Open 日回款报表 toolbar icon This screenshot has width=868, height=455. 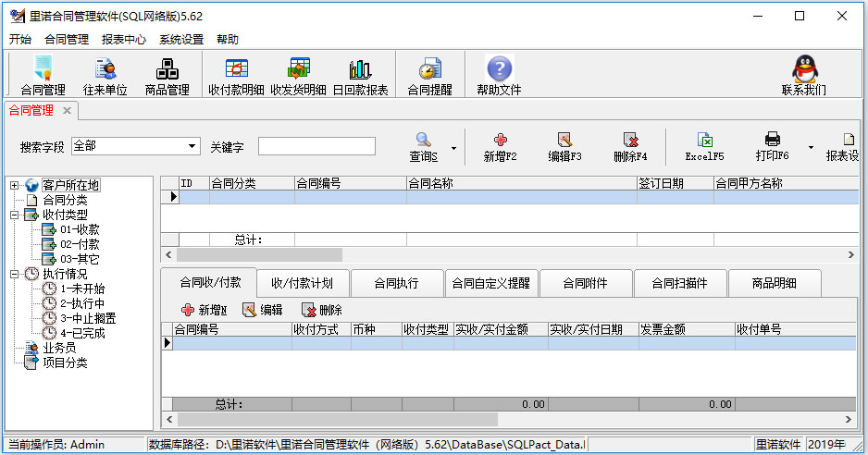(x=360, y=75)
